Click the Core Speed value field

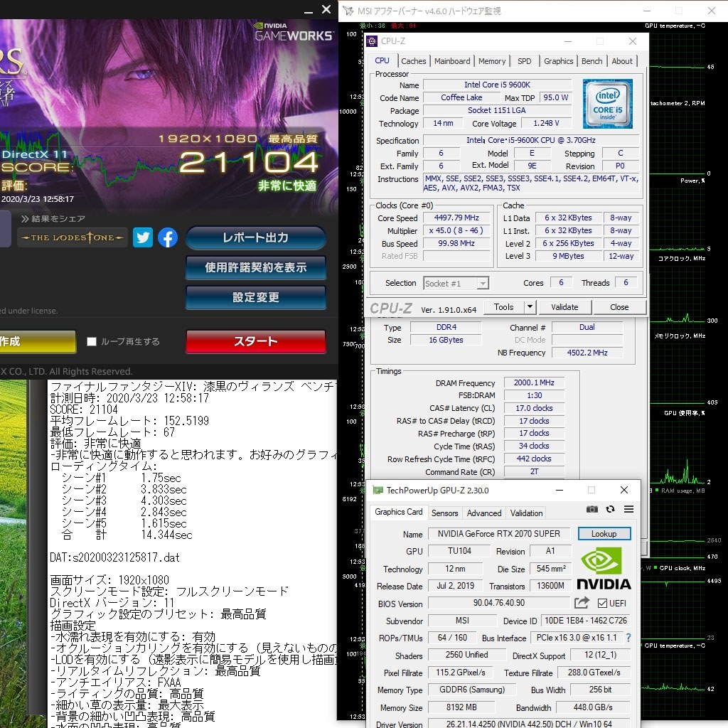click(456, 218)
